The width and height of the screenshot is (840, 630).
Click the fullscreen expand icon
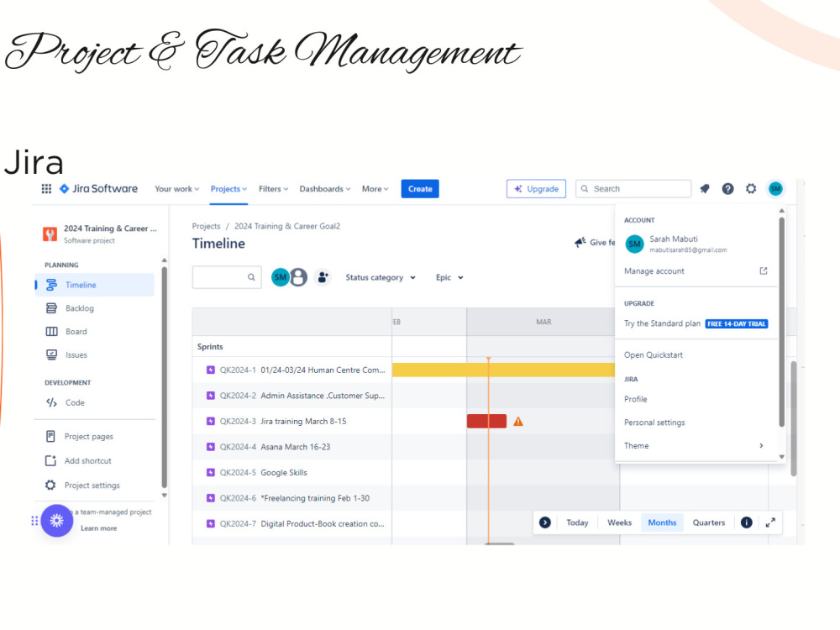(770, 522)
